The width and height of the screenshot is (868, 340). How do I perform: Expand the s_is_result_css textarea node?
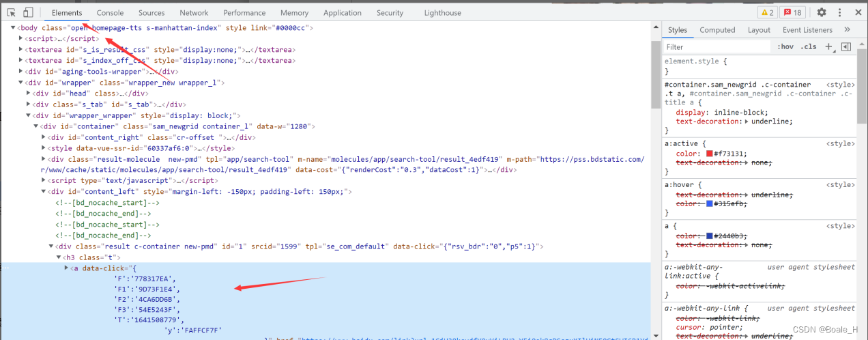point(21,50)
